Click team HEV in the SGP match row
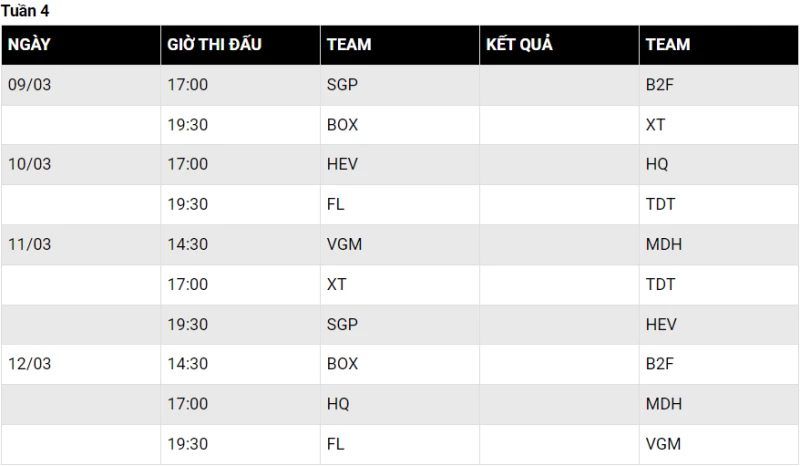Viewport: 800px width, 466px height. tap(661, 325)
